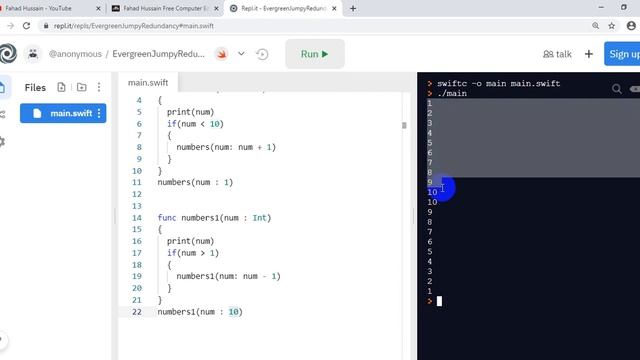Click line number 12 in gutter
640x360 pixels.
[137, 194]
